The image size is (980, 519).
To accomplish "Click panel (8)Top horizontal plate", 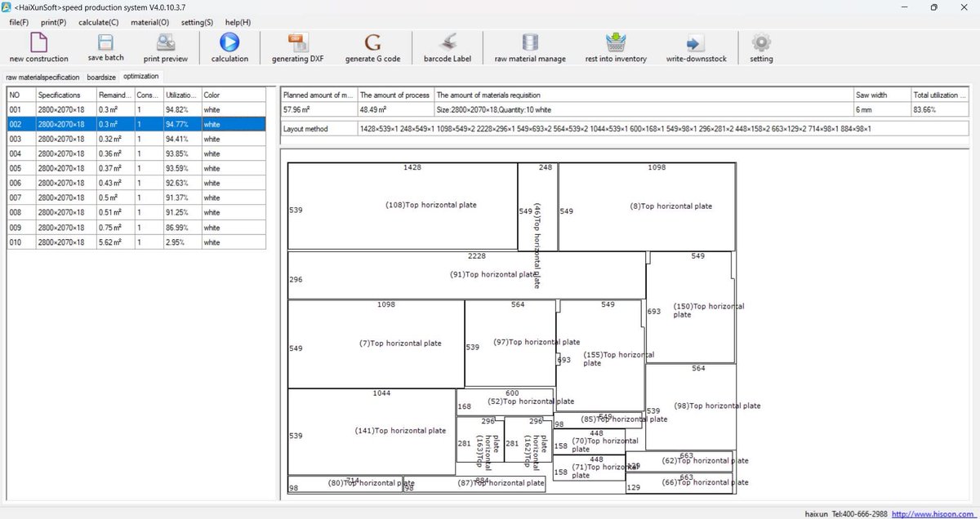I will click(x=647, y=206).
